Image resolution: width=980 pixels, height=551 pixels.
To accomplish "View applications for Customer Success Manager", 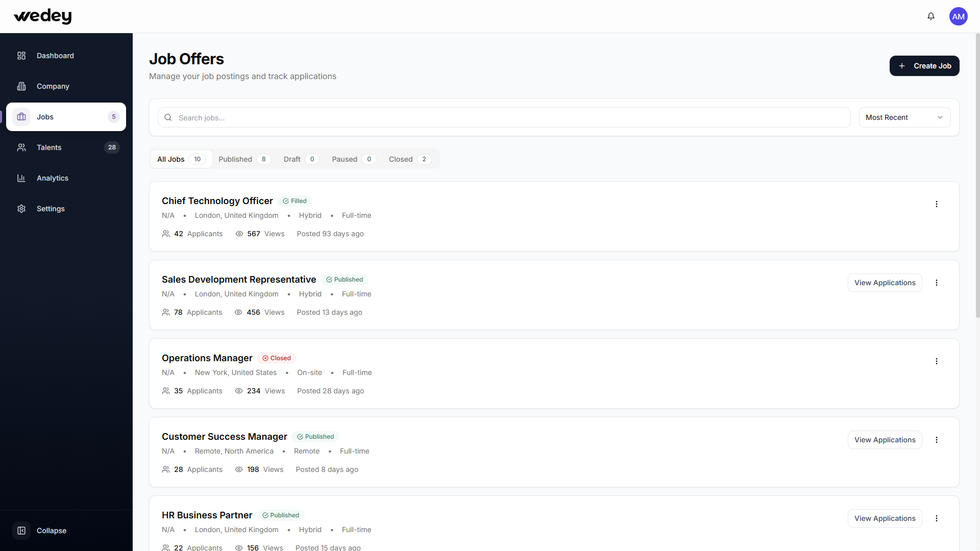I will click(x=885, y=440).
